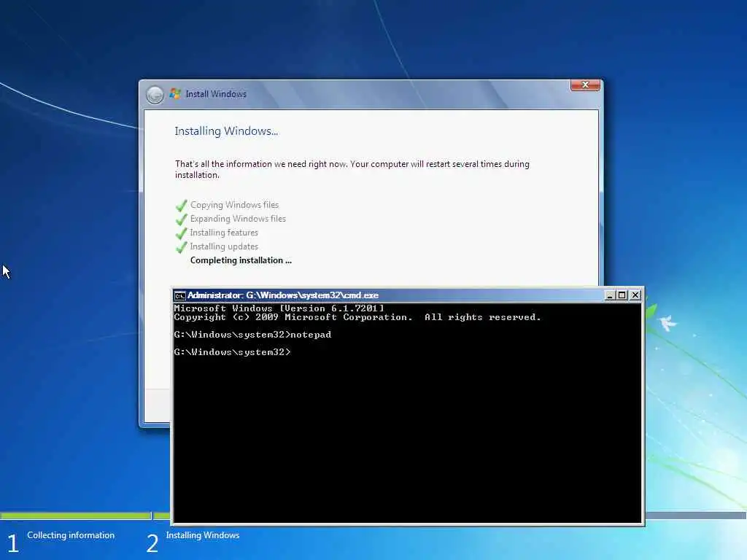Click the empty G:\Windows\system32> prompt line
747x560 pixels.
[232, 352]
